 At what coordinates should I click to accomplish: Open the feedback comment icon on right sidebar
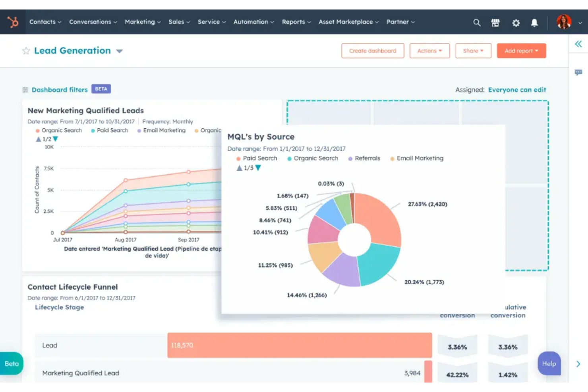click(578, 72)
